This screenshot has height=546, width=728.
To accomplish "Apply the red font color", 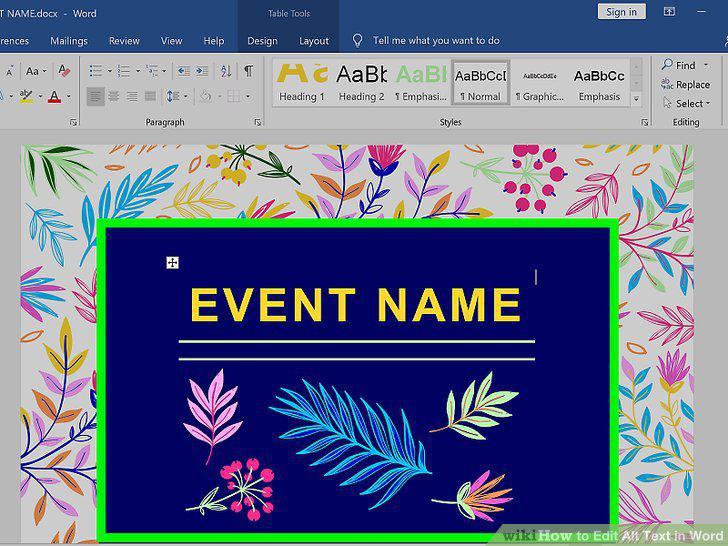I will pyautogui.click(x=54, y=97).
